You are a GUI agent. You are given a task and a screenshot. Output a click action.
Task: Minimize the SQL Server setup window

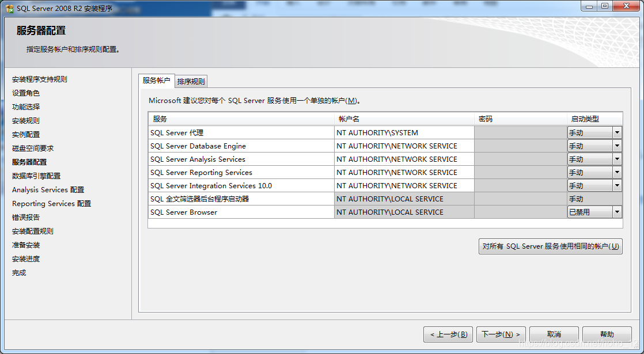(x=589, y=6)
